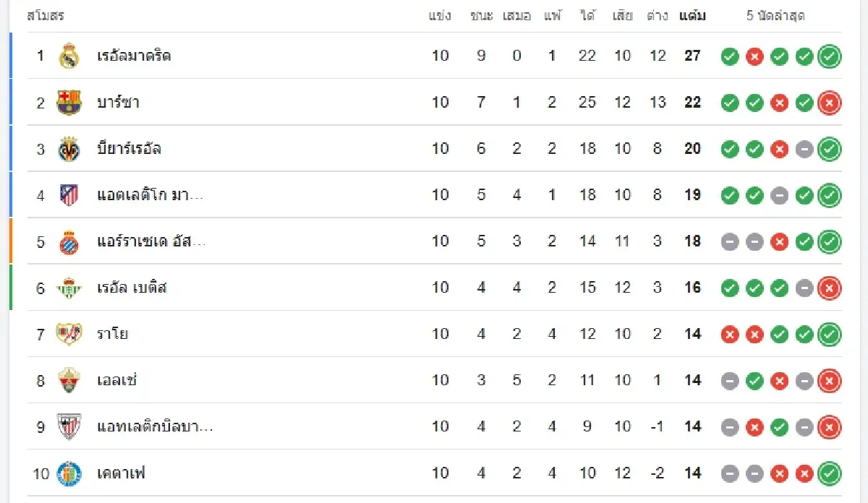This screenshot has height=503, width=868.
Task: Click the Elche club crest
Action: [x=69, y=380]
